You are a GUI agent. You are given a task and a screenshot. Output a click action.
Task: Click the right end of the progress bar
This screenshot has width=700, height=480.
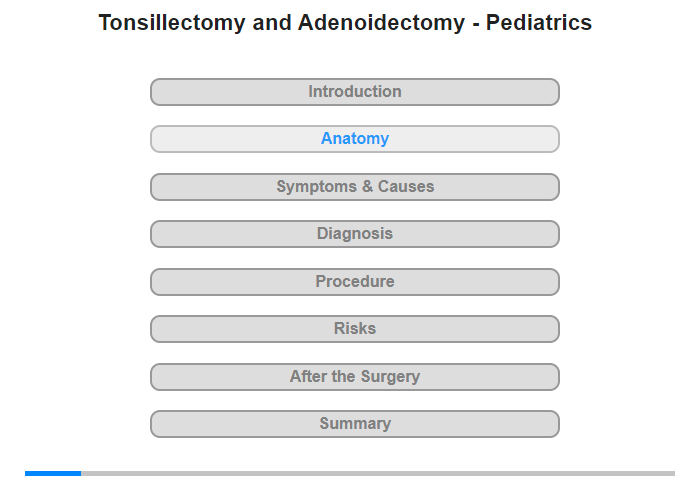[x=671, y=473]
